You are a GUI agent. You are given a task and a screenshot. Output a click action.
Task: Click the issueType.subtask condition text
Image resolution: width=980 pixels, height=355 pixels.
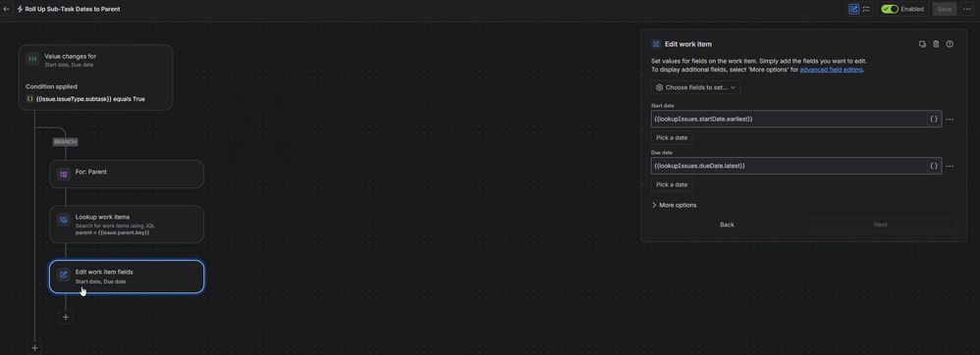point(90,99)
